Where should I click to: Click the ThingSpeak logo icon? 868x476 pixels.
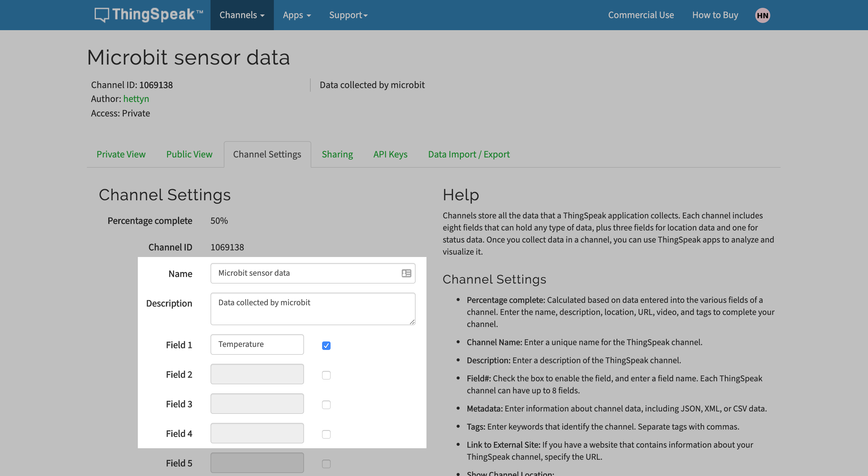(x=101, y=15)
